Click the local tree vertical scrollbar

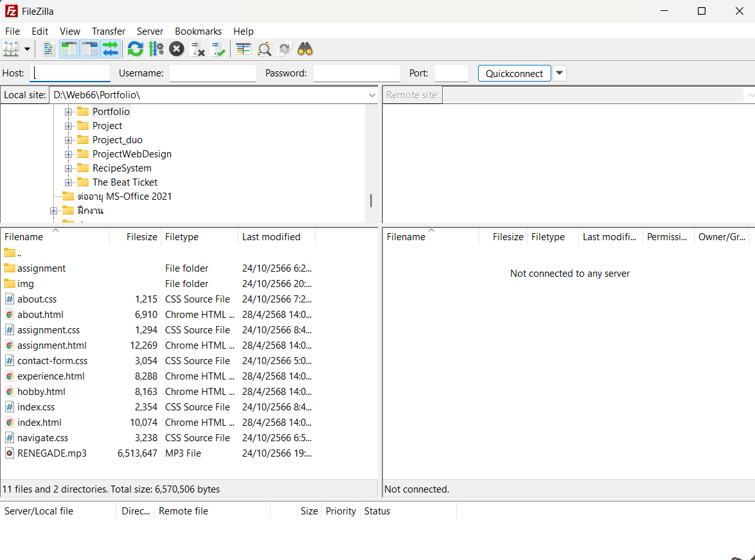coord(371,200)
